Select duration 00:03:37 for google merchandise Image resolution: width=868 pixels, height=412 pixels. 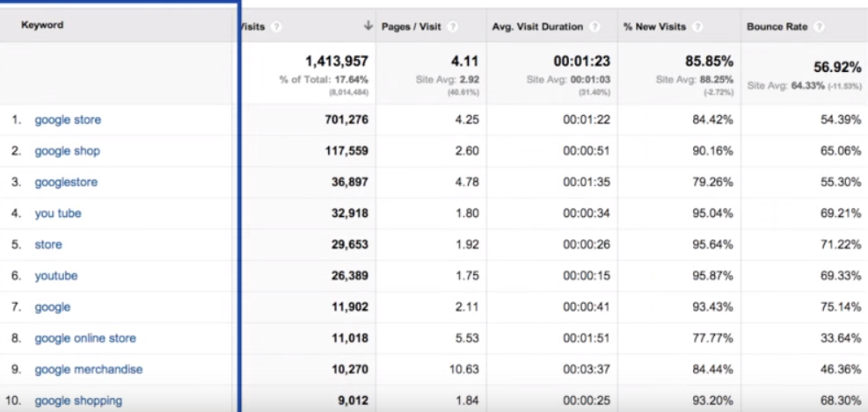click(587, 370)
